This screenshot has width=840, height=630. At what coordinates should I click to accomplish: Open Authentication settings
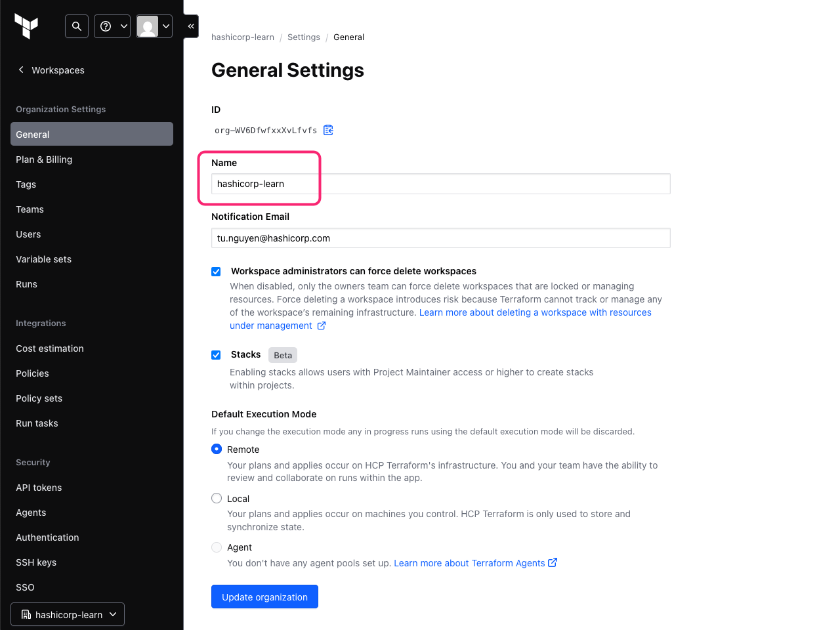pyautogui.click(x=92, y=537)
